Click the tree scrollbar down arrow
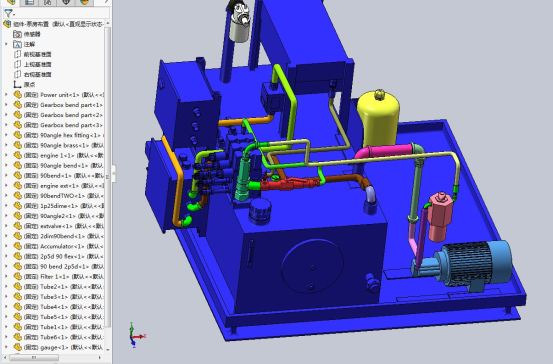 coord(108,349)
